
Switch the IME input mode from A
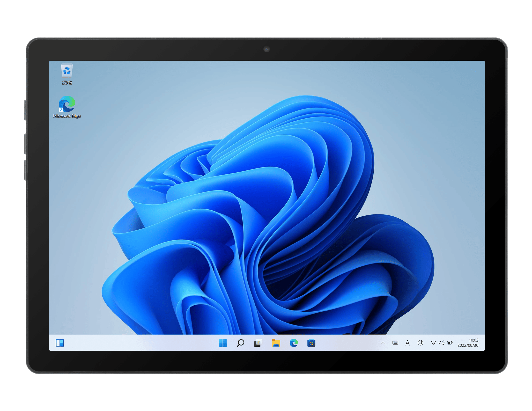(x=407, y=343)
